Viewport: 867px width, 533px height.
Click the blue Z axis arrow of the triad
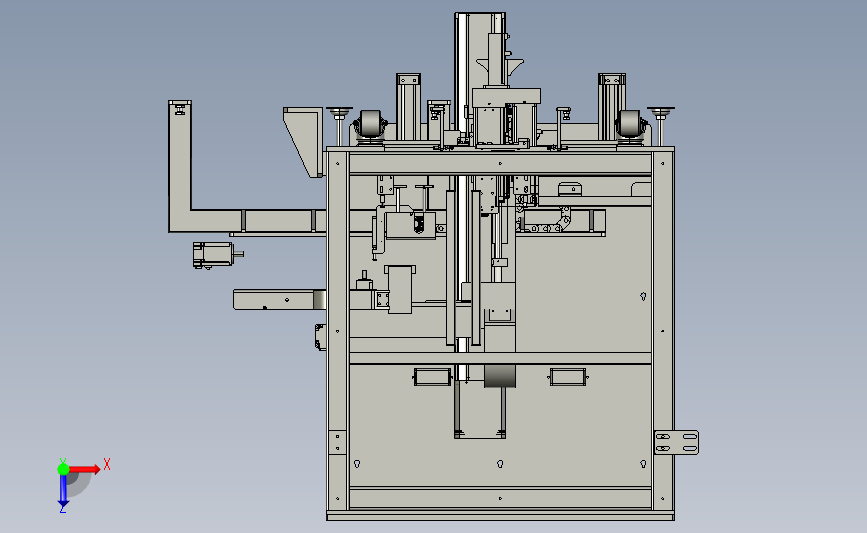coord(63,490)
